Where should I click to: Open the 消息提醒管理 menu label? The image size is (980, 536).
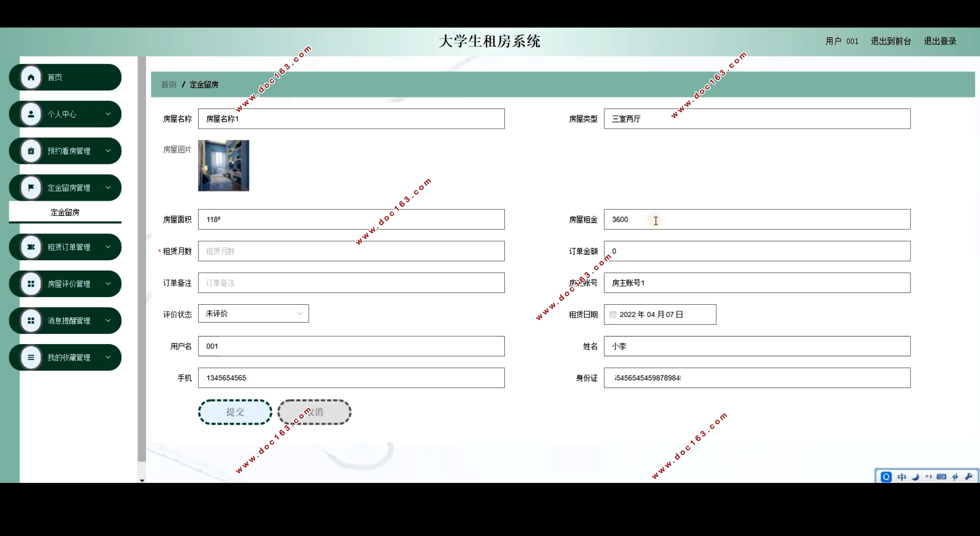(69, 321)
